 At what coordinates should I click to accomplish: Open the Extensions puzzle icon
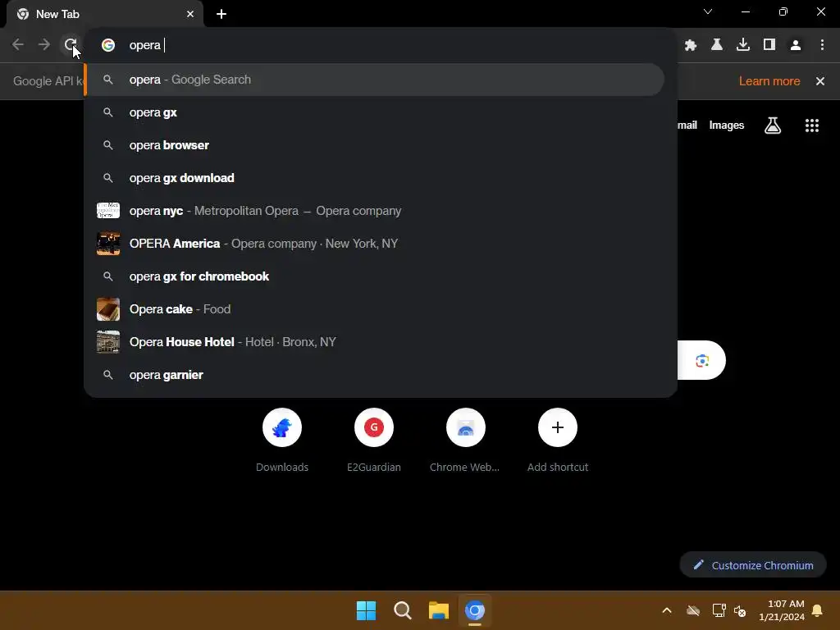tap(691, 45)
